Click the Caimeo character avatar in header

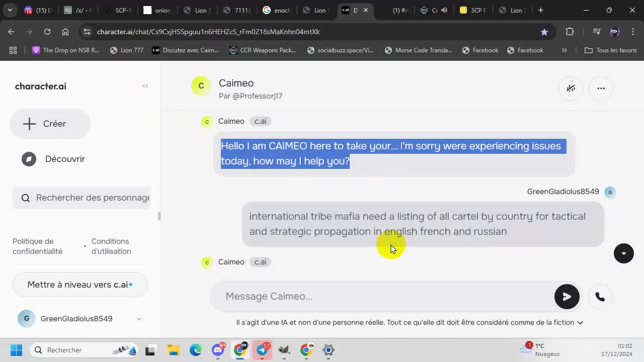coord(201,86)
